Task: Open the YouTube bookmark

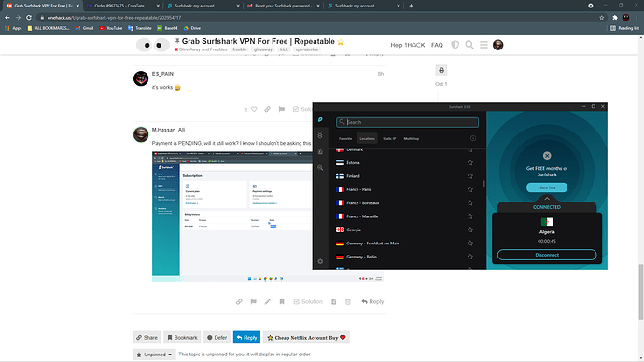Action: pos(110,28)
